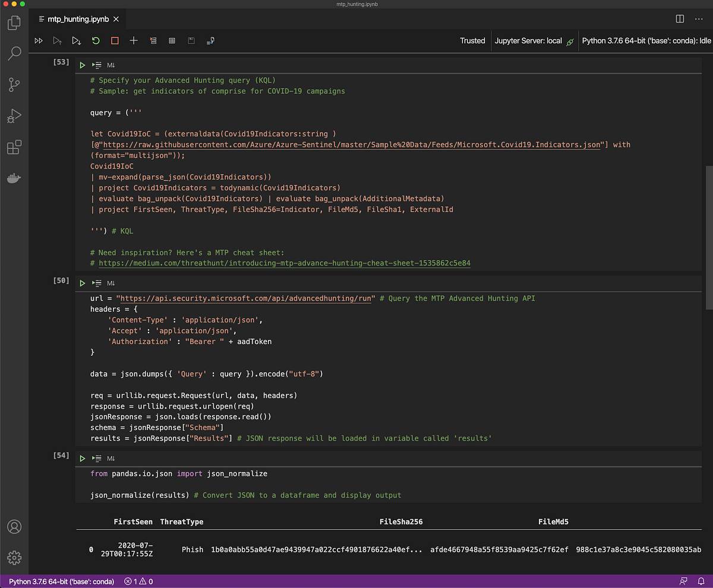Open the more actions ellipsis menu
This screenshot has width=713, height=588.
699,18
